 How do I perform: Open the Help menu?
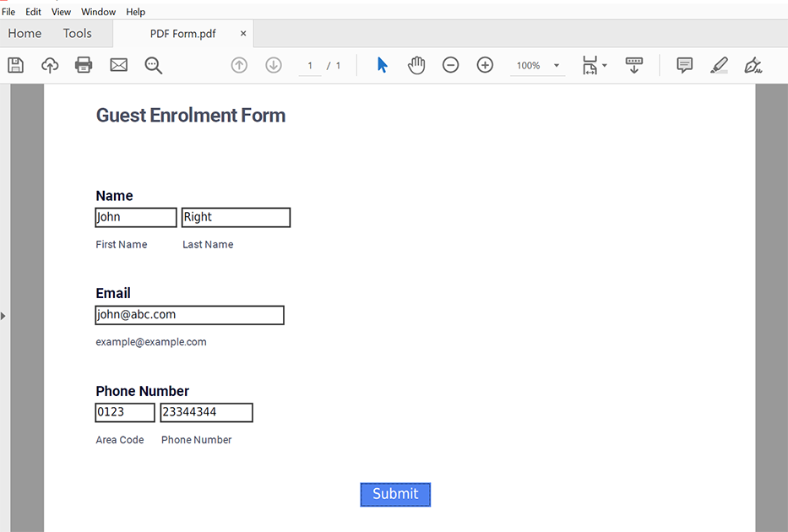click(x=136, y=12)
